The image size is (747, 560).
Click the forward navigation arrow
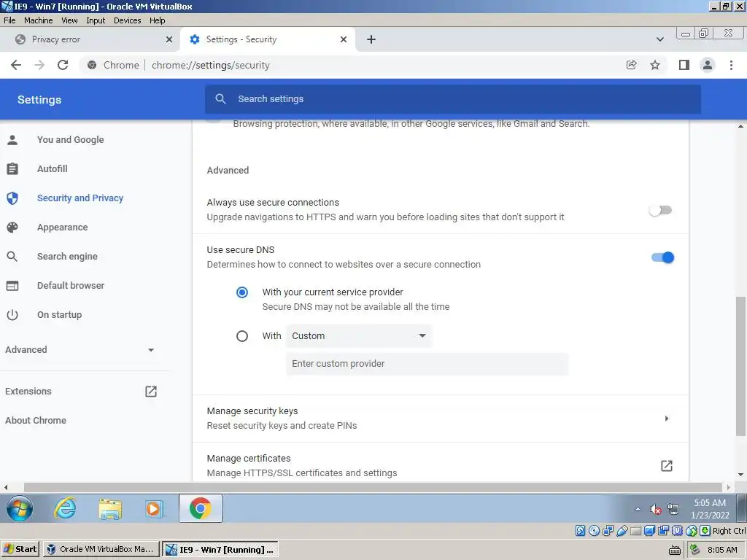coord(39,65)
